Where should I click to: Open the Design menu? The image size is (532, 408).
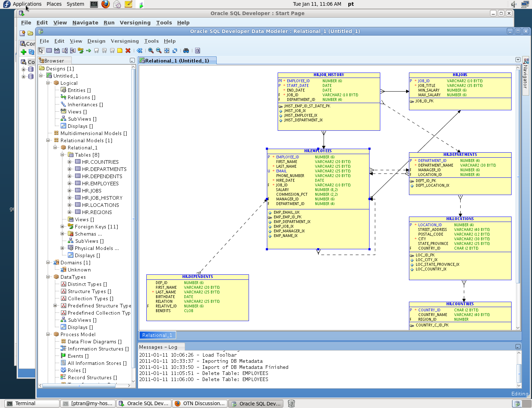coord(96,41)
